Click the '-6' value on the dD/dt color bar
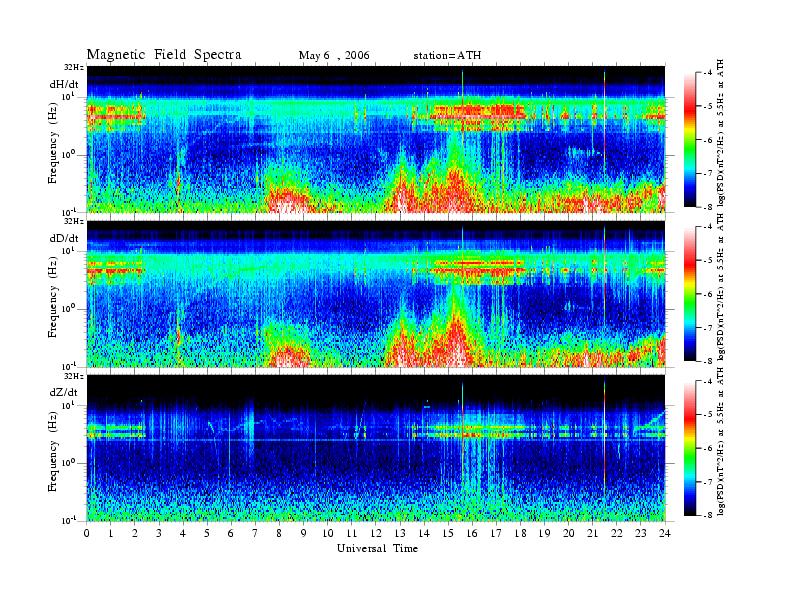Image resolution: width=792 pixels, height=612 pixels. [707, 294]
